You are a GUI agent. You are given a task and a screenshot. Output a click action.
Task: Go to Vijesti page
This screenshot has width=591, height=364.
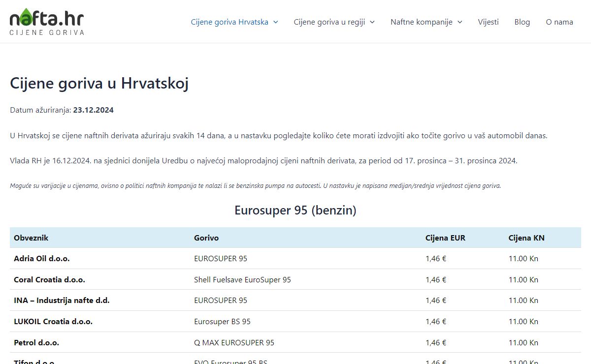point(488,22)
